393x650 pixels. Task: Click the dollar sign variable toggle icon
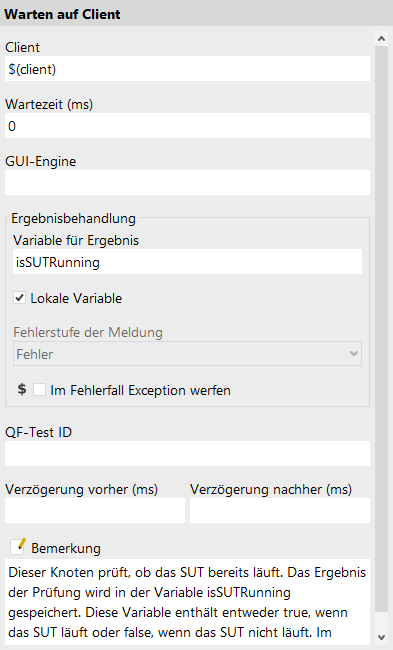22,389
